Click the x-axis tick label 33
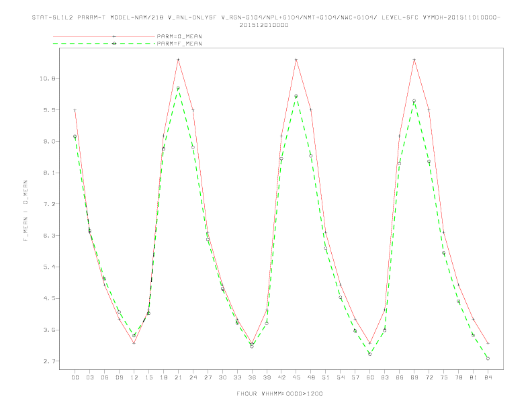Image resolution: width=532 pixels, height=411 pixels. click(237, 377)
